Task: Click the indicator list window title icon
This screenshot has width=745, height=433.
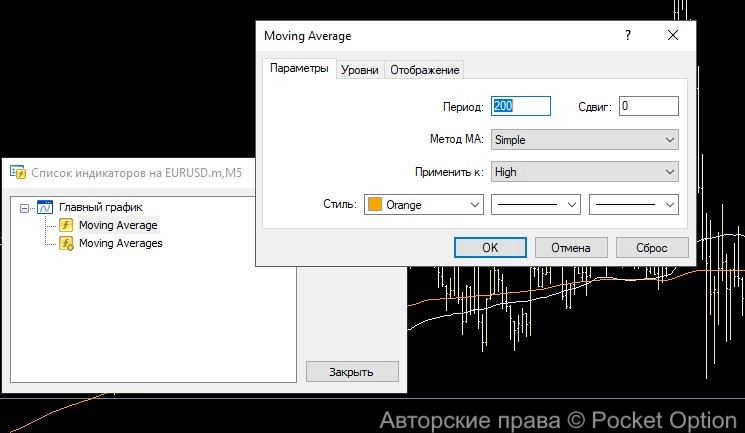Action: (17, 172)
